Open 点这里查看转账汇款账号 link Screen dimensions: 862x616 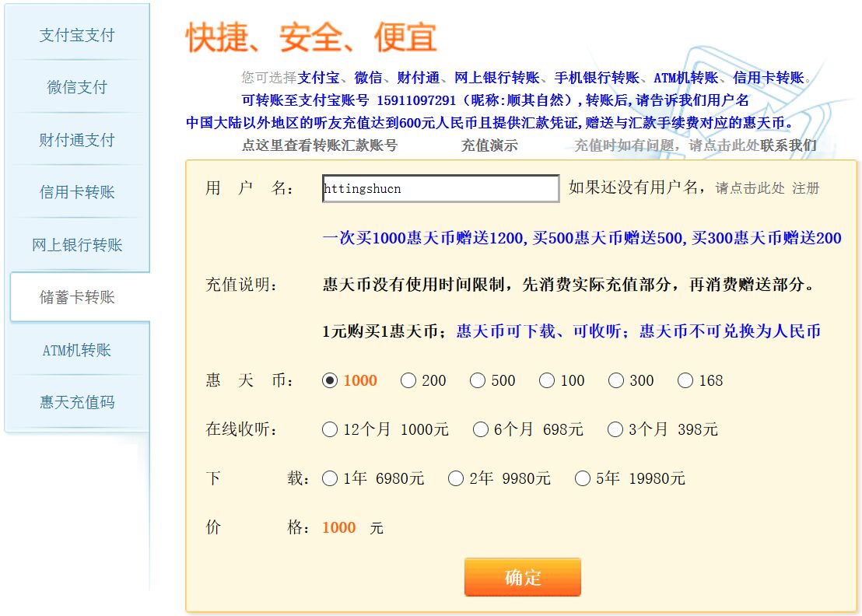click(320, 145)
